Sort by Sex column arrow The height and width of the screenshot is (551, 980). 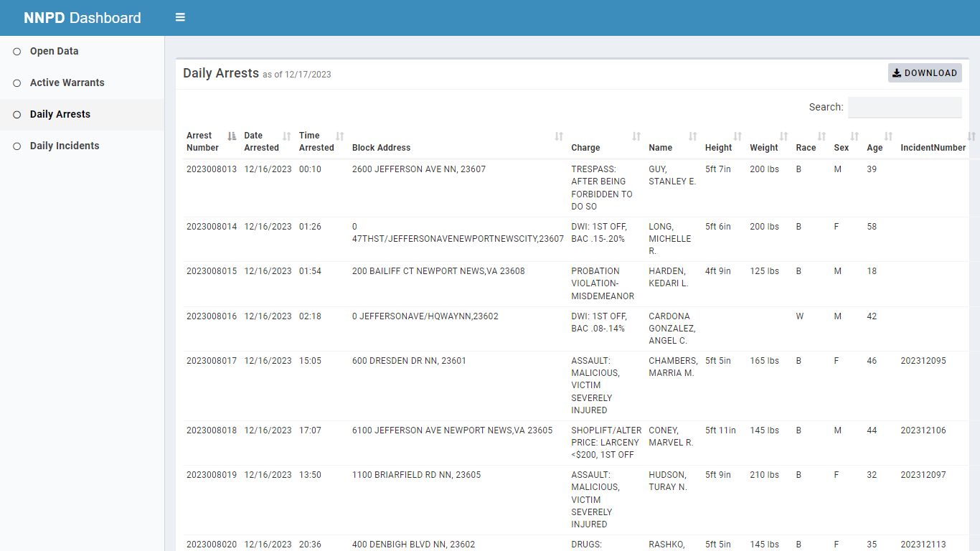pos(854,136)
